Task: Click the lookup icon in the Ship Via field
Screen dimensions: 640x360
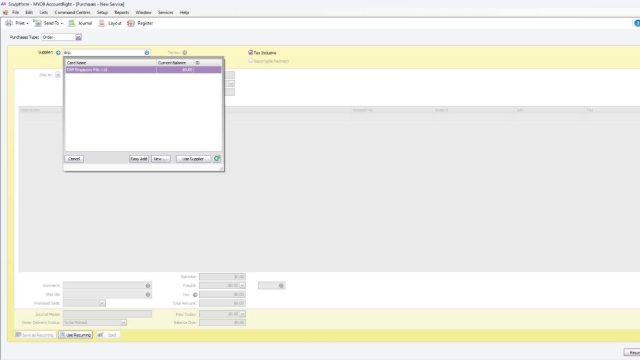Action: point(148,294)
